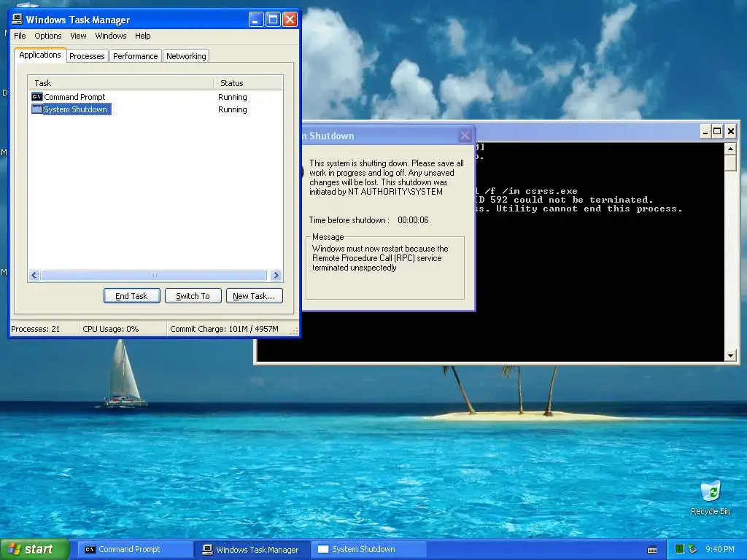This screenshot has width=747, height=560.
Task: Click the RPC service shutdown message text
Action: (380, 258)
